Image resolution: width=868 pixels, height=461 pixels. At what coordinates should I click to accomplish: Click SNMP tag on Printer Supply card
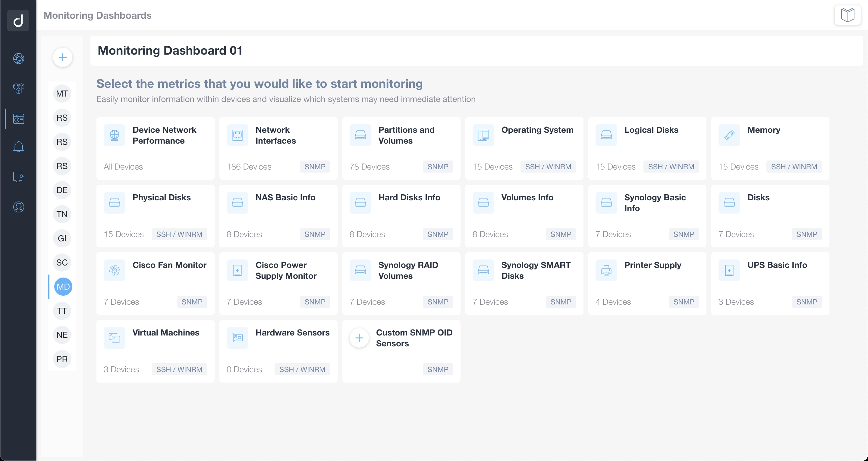pyautogui.click(x=684, y=302)
